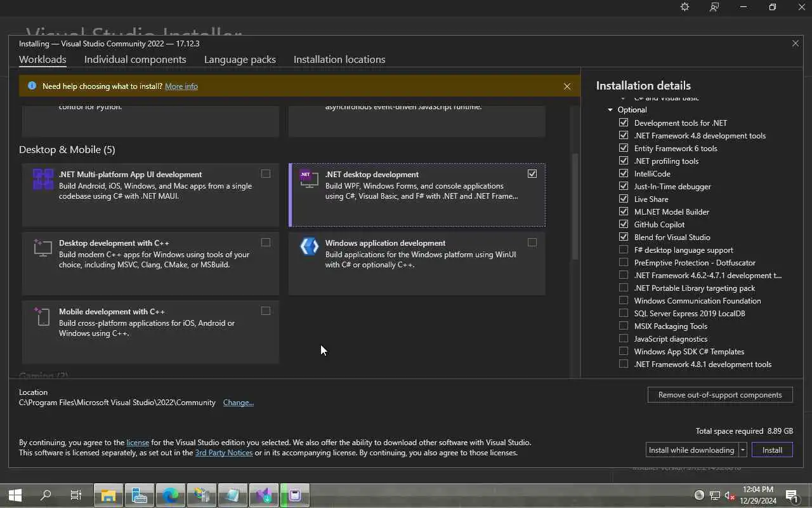This screenshot has width=812, height=508.
Task: Uncheck IntelliCode option
Action: point(624,173)
